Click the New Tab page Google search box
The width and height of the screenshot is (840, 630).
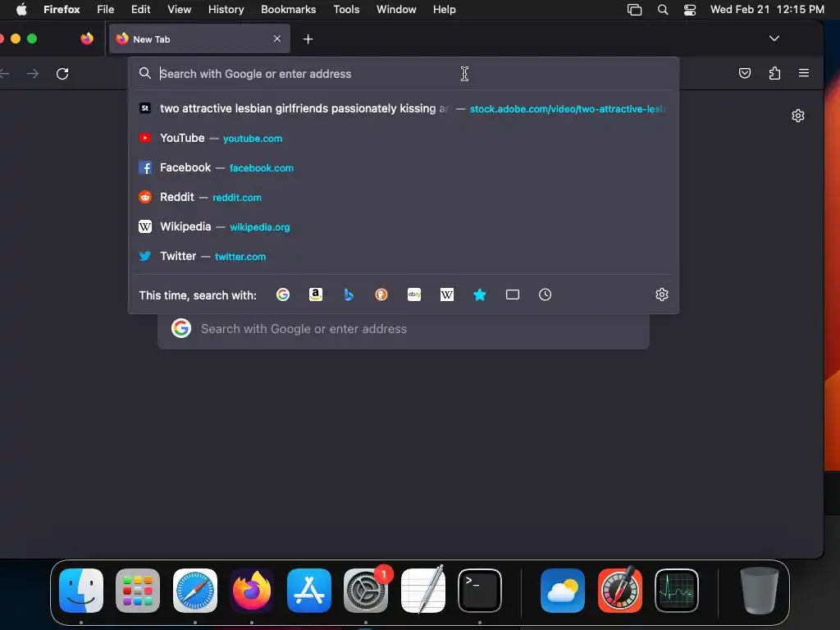404,329
